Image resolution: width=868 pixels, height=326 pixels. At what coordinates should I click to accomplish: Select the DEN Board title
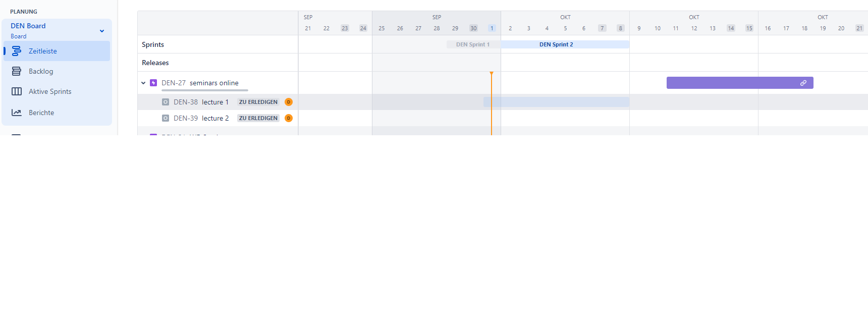[x=28, y=26]
